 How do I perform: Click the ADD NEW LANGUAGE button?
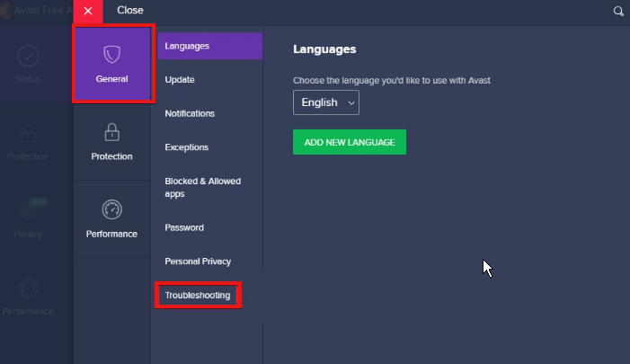[x=350, y=142]
